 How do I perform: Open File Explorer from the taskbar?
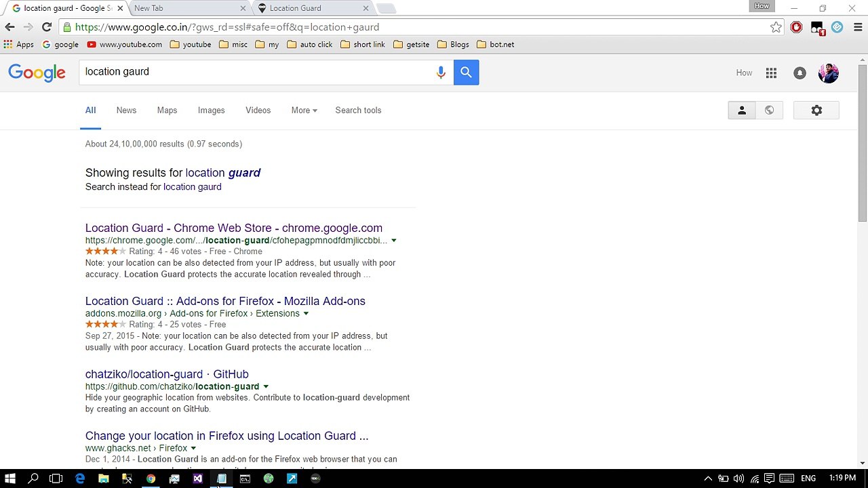point(104,479)
